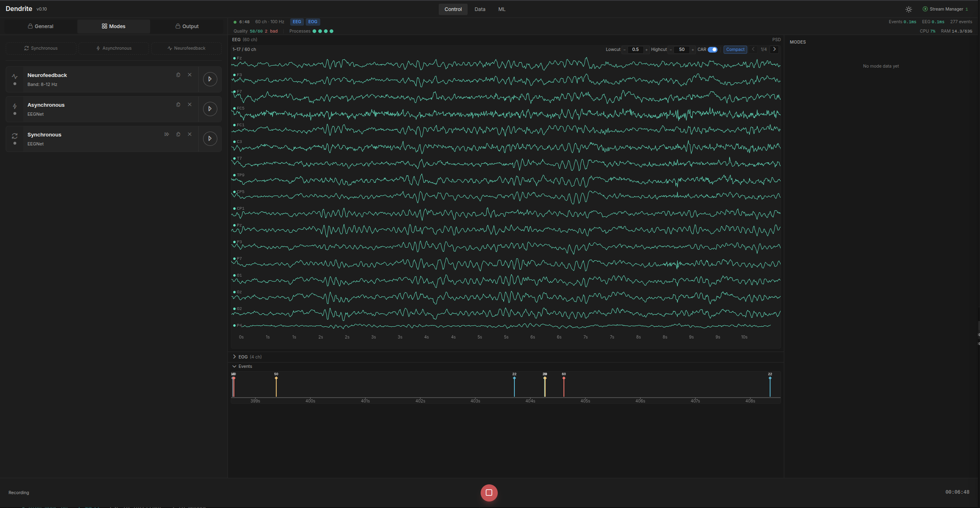This screenshot has height=508, width=980.
Task: Duplicate the Neurofeedback mode
Action: pyautogui.click(x=178, y=75)
